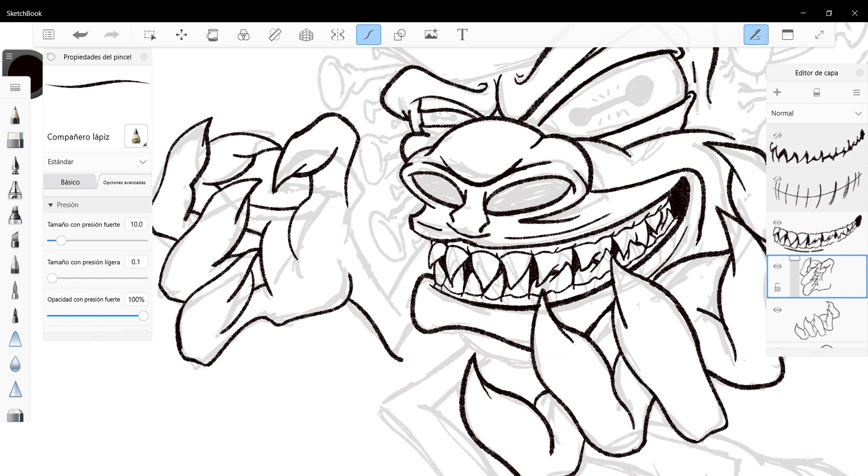The width and height of the screenshot is (868, 476).
Task: Click the Tamaño con presión fuerte value field
Action: pos(136,224)
